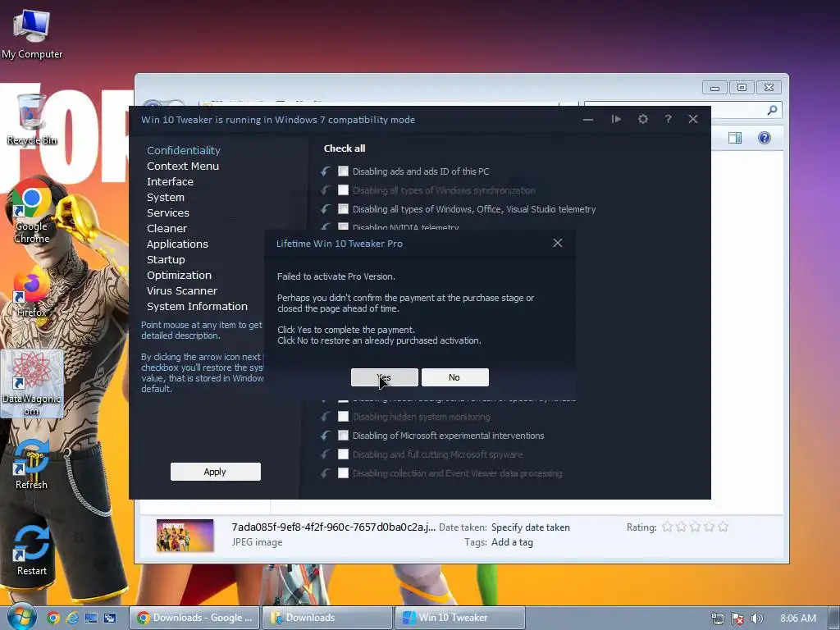Switch to the Interface section
The height and width of the screenshot is (630, 840).
click(x=170, y=181)
